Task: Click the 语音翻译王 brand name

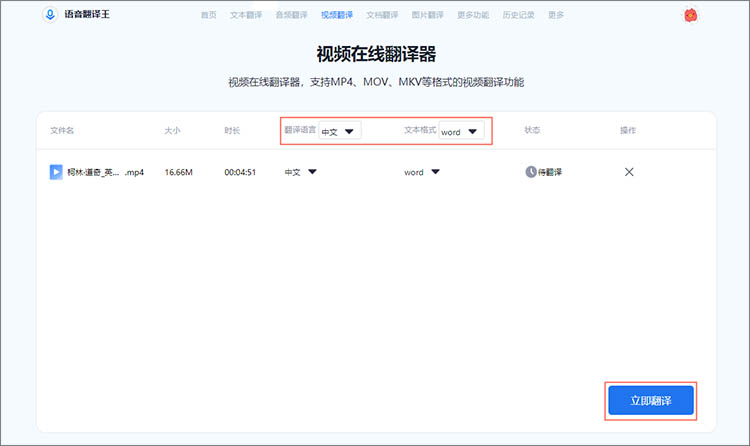Action: point(87,14)
